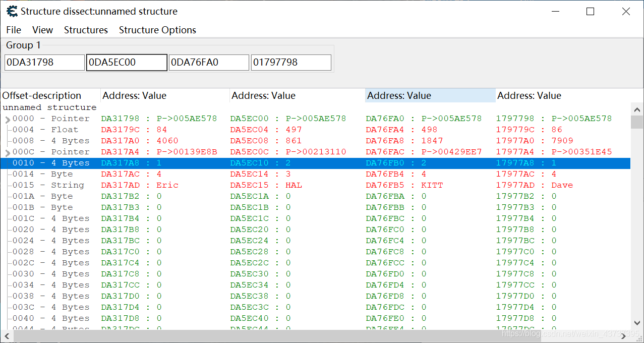Image resolution: width=644 pixels, height=343 pixels.
Task: Select the 0015 String row
Action: pos(50,185)
